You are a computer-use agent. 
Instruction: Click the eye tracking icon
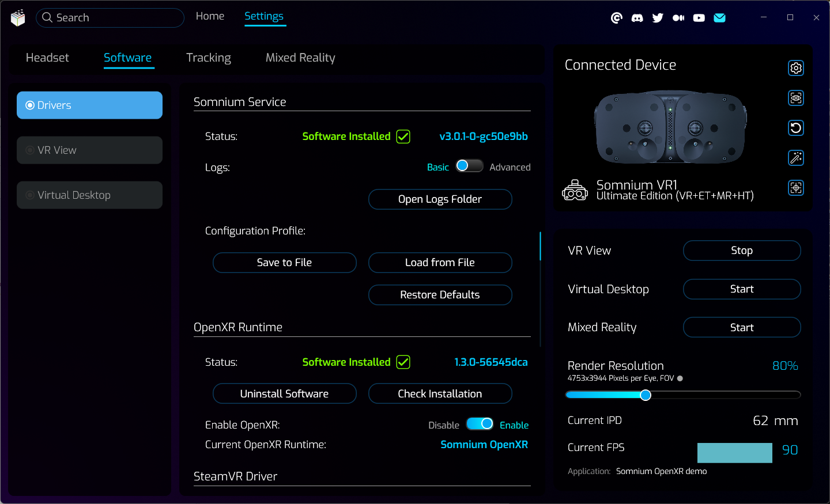[x=795, y=98]
